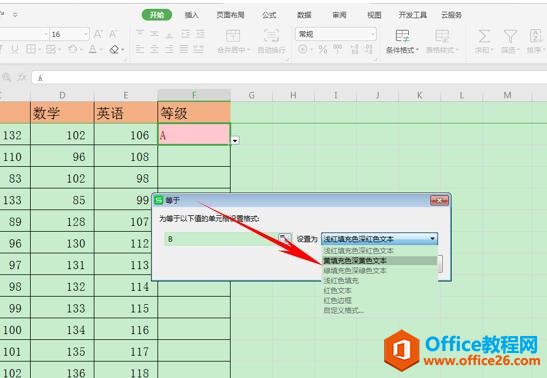Switch to the 审阅 (Review) tab
The width and height of the screenshot is (547, 378).
click(x=339, y=15)
